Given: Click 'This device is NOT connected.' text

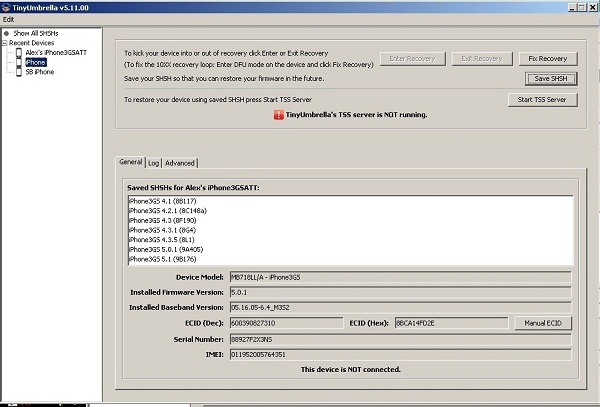Looking at the screenshot, I should (351, 370).
